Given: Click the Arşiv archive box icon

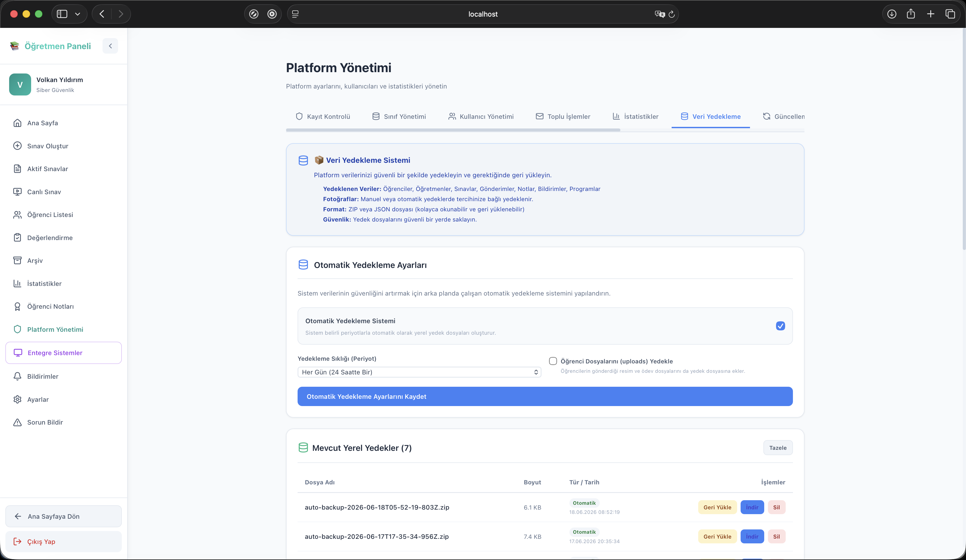Looking at the screenshot, I should pyautogui.click(x=17, y=260).
